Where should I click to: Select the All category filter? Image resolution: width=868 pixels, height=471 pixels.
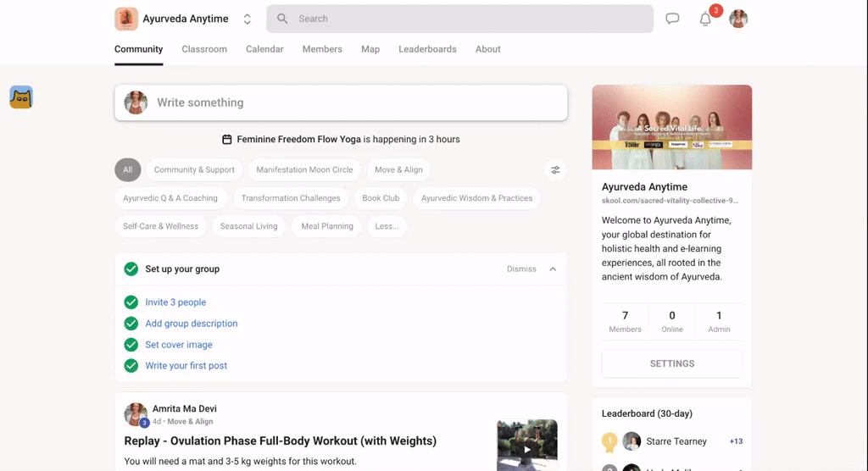pos(128,170)
